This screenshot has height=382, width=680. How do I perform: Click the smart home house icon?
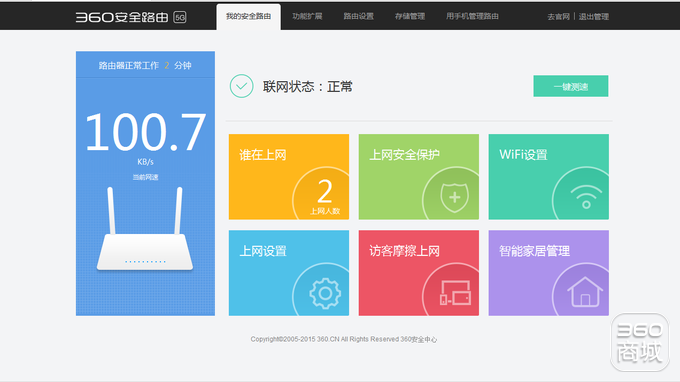coord(585,292)
